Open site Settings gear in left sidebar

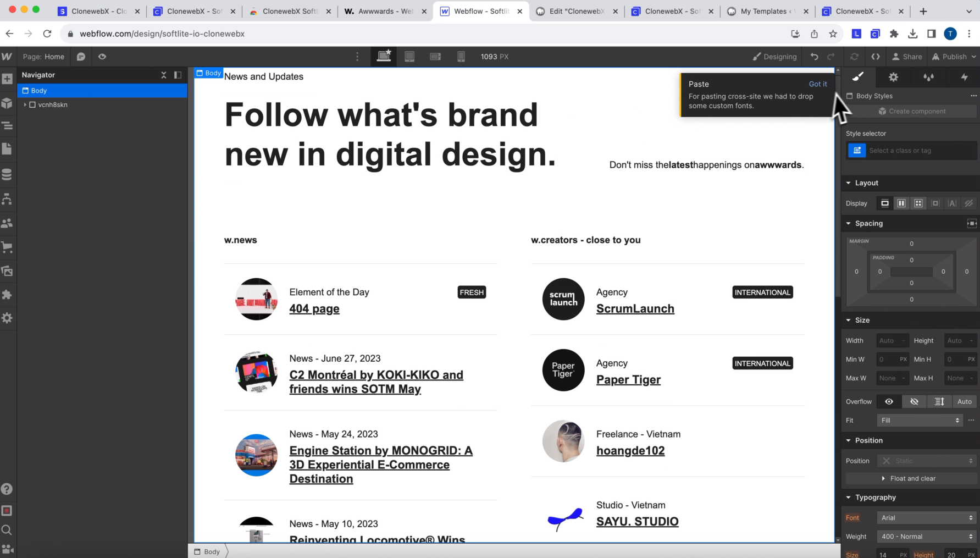(7, 318)
